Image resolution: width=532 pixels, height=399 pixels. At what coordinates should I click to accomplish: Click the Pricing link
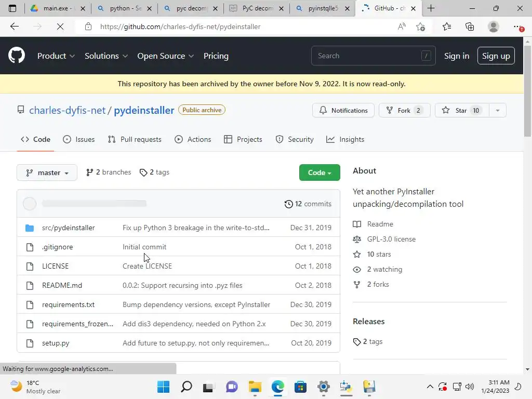click(216, 56)
